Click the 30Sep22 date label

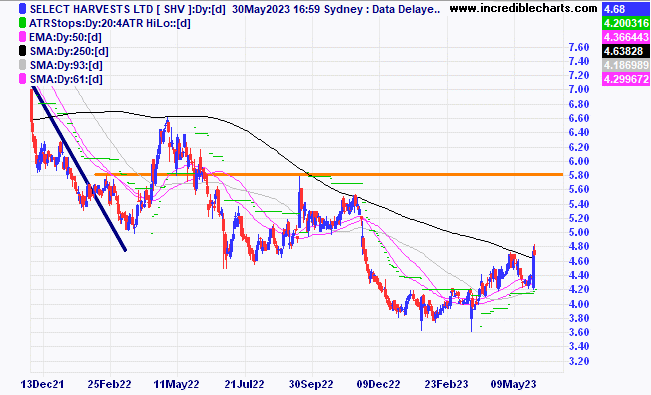click(x=311, y=384)
